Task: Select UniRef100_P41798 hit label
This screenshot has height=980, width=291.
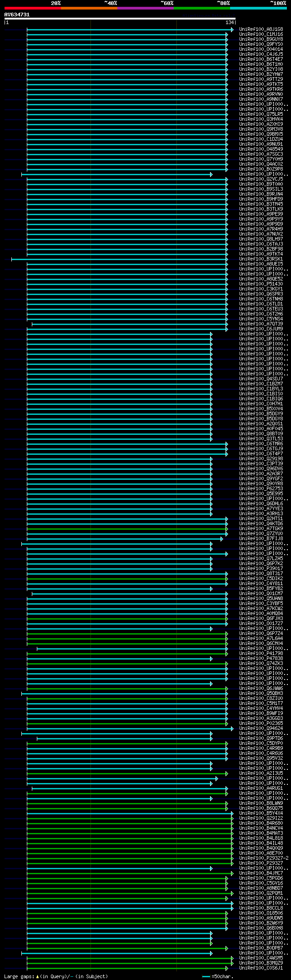Action: [261, 654]
